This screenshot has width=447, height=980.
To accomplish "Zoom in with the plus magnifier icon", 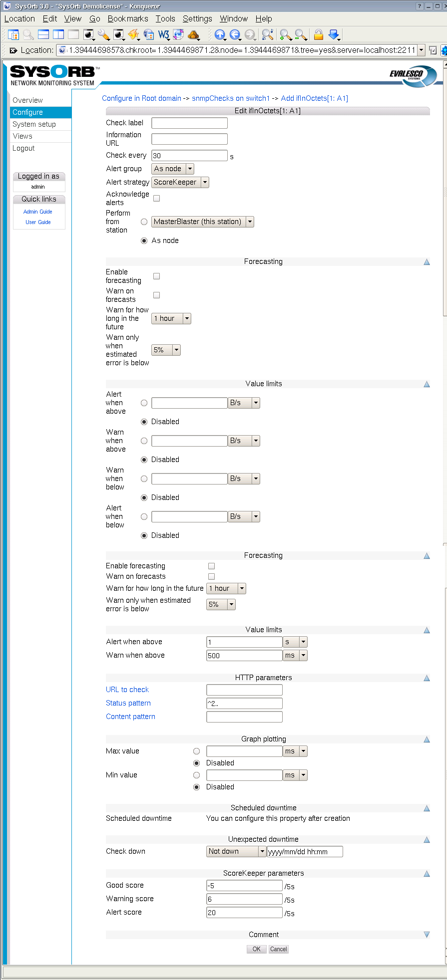I will click(286, 34).
